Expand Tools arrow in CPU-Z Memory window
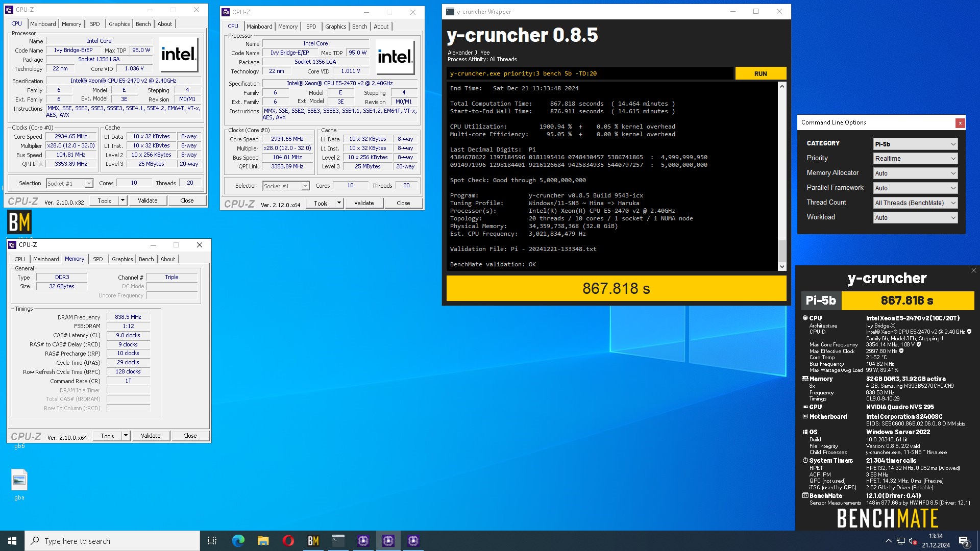Image resolution: width=980 pixels, height=551 pixels. (126, 436)
